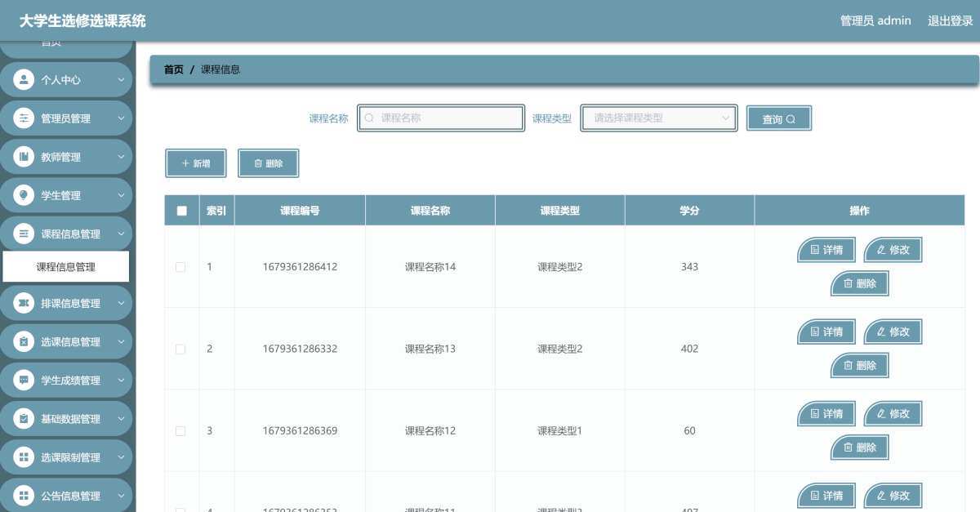Click 退出登录 in the header
980x512 pixels.
click(950, 20)
